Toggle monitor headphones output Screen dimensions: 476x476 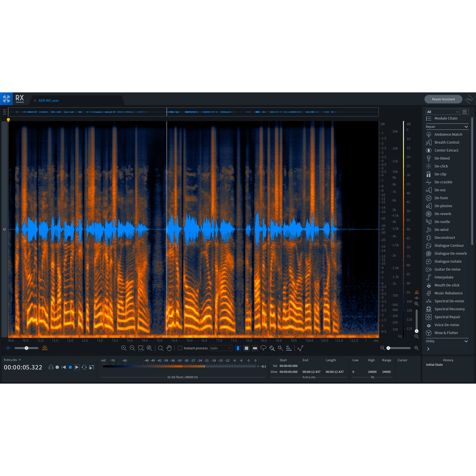point(51,367)
